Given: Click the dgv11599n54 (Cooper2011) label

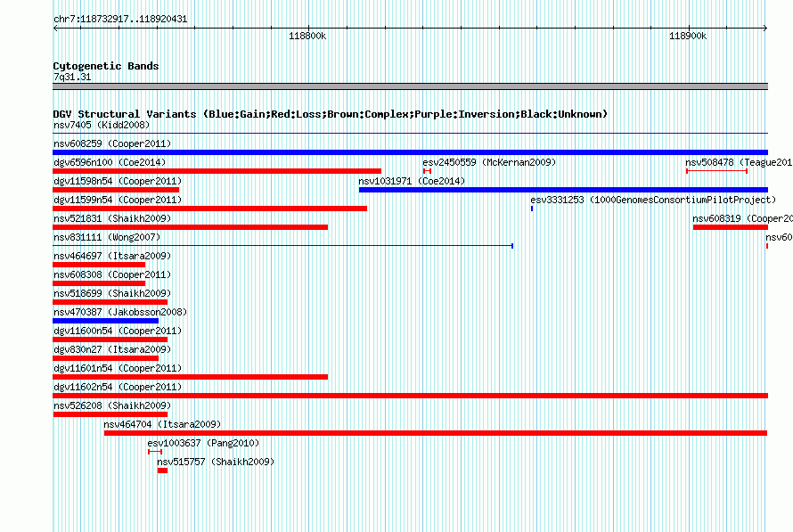Looking at the screenshot, I should (118, 200).
